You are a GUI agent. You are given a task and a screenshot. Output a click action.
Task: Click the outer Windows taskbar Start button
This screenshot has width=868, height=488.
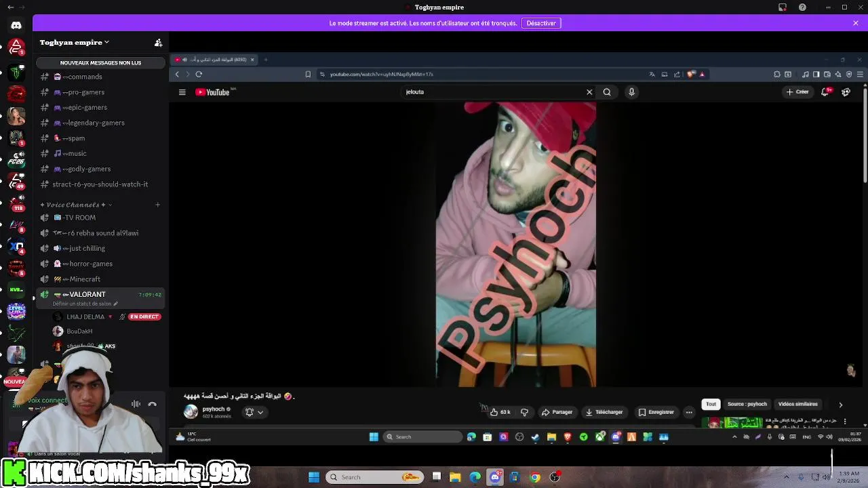point(314,477)
